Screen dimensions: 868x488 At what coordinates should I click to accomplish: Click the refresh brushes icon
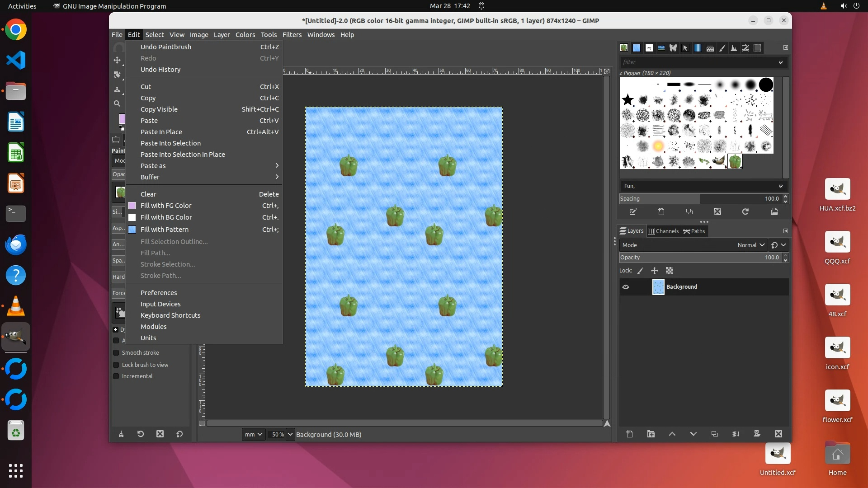pos(745,211)
